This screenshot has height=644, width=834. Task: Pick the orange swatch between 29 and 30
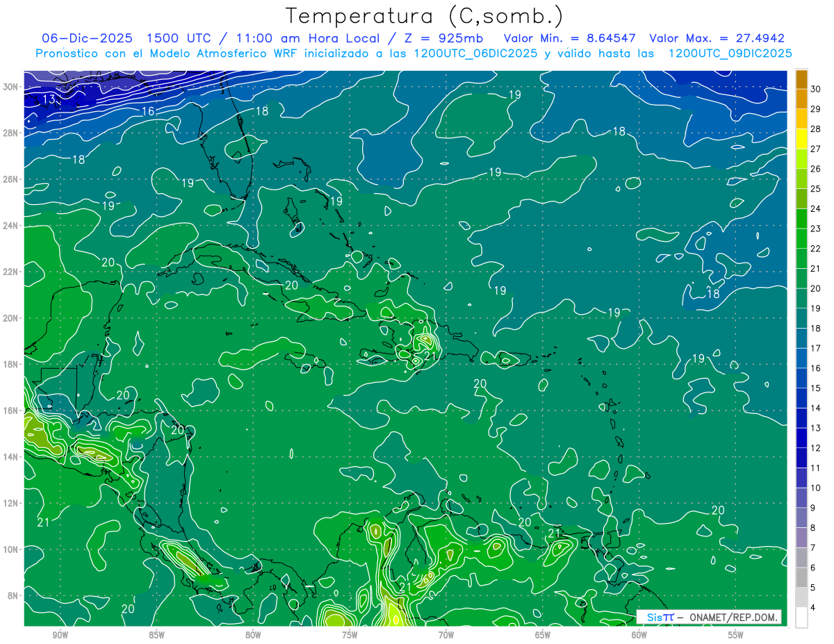[801, 99]
